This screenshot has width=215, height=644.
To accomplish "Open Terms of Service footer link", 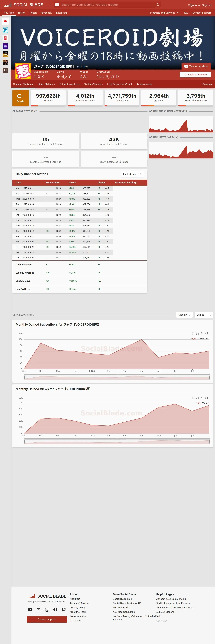I will [x=79, y=603].
